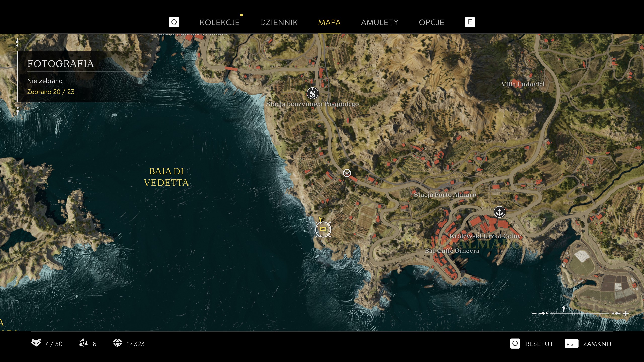Select the steering wheel vehicle marker
Screen dimensions: 644x362
[x=347, y=173]
